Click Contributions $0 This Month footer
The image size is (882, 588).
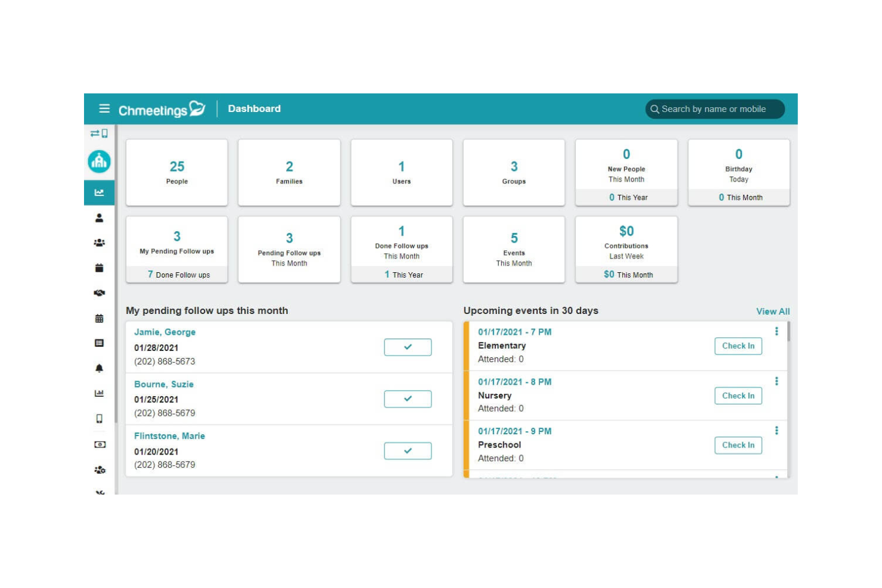pos(626,275)
